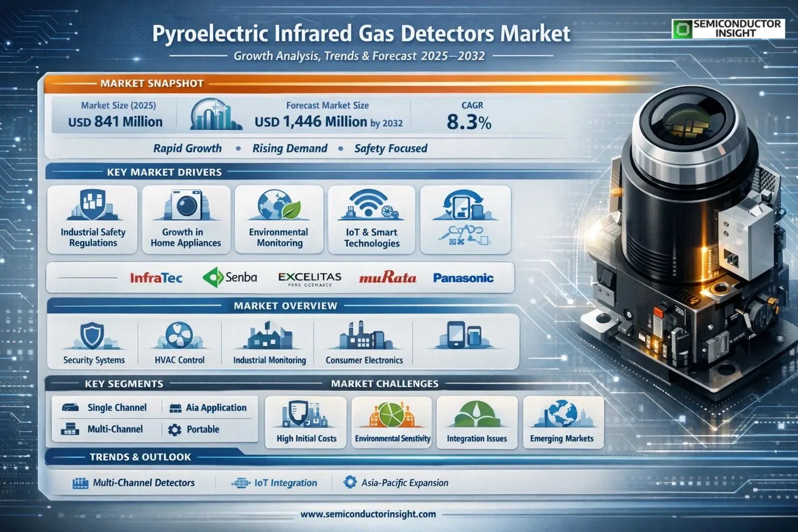The image size is (798, 532).
Task: Click the city skyline chart icon
Action: (216, 114)
